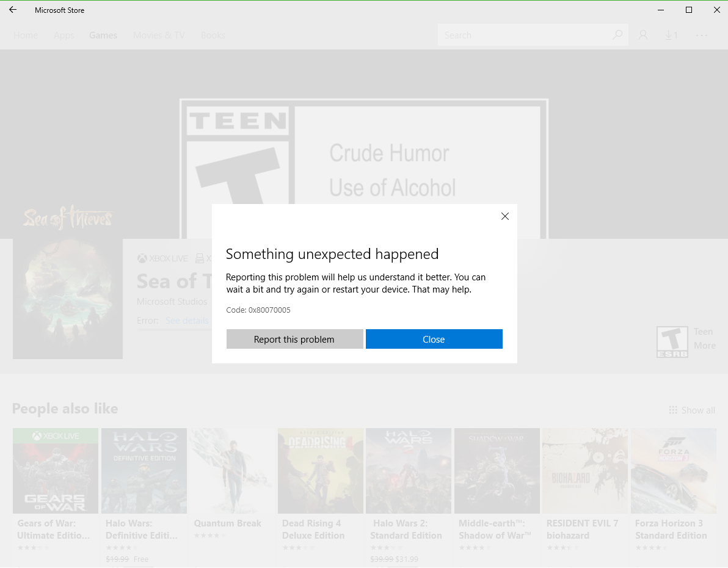
Task: Open Forza Horizon 3 Standard Edition thumbnail
Action: 673,471
